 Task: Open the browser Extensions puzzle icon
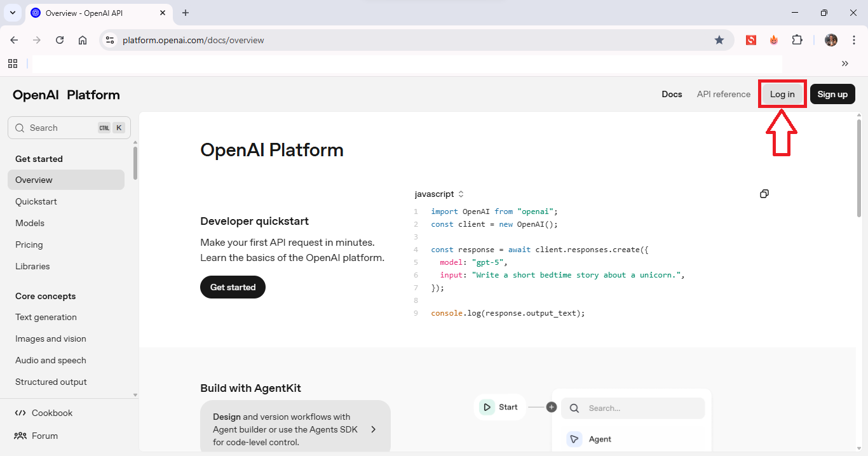[x=797, y=40]
